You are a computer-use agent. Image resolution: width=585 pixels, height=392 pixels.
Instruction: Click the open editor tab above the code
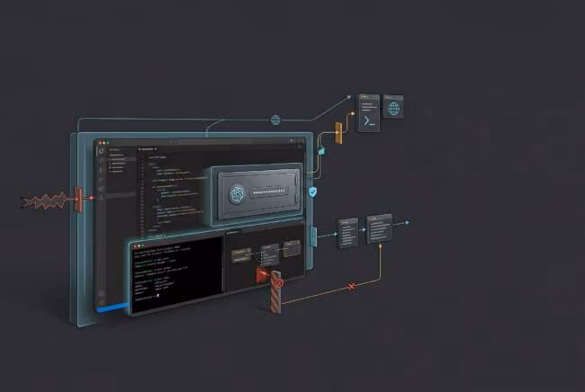pos(148,148)
